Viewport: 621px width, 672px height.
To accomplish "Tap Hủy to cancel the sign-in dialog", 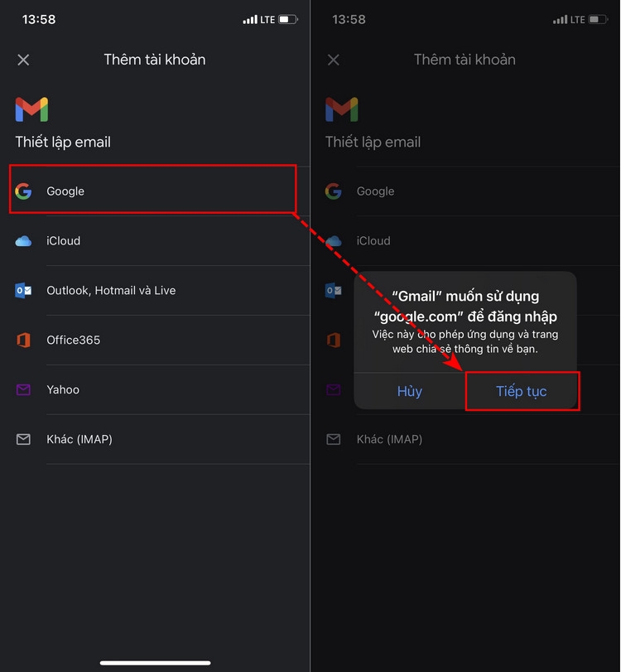I will pyautogui.click(x=409, y=391).
